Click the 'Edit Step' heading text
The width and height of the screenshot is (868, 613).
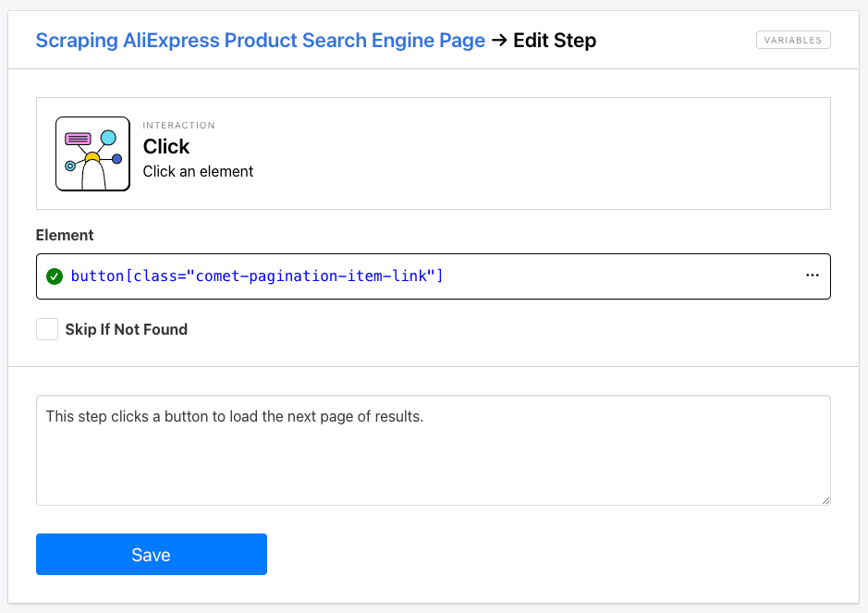pos(555,41)
